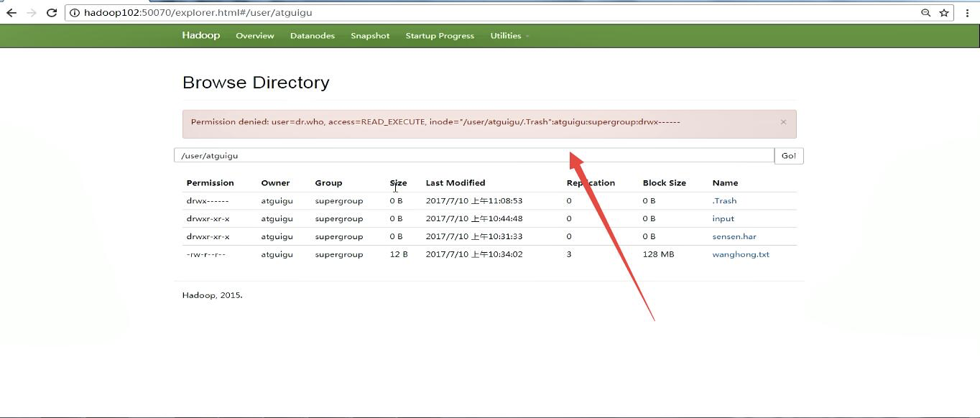Click the Group column header

pyautogui.click(x=328, y=183)
